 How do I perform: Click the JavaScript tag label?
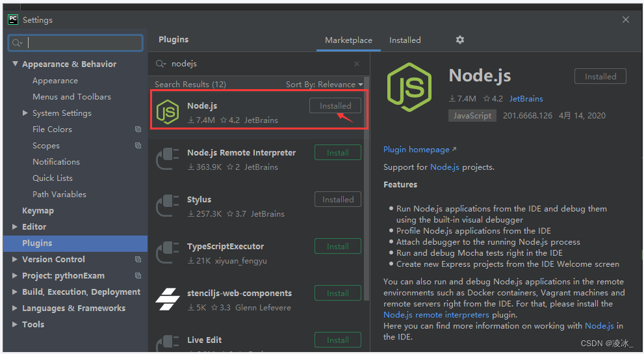point(472,116)
